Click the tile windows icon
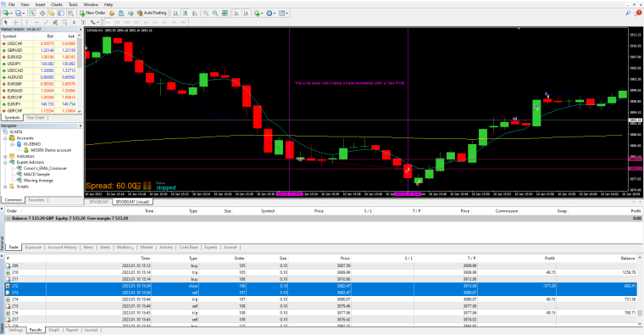644x335 pixels. point(225,14)
